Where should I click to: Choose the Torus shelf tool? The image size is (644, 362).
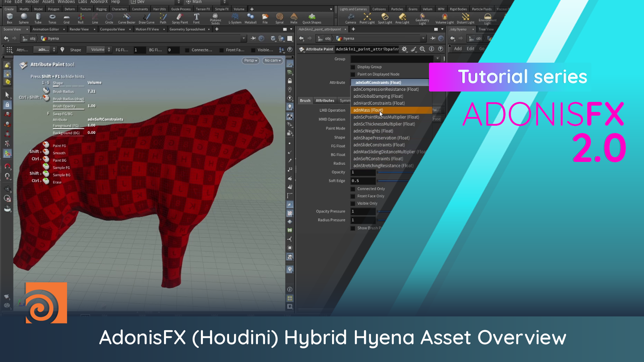(x=52, y=18)
